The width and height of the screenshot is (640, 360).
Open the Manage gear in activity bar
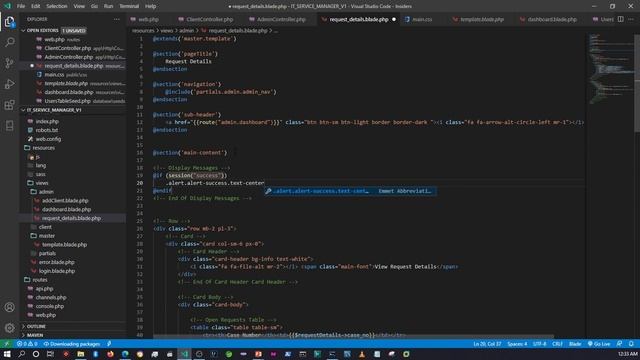click(9, 327)
